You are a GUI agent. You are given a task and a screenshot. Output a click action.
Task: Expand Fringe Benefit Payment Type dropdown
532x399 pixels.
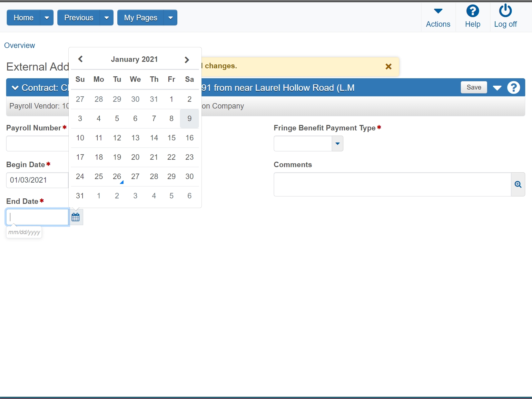tap(338, 144)
